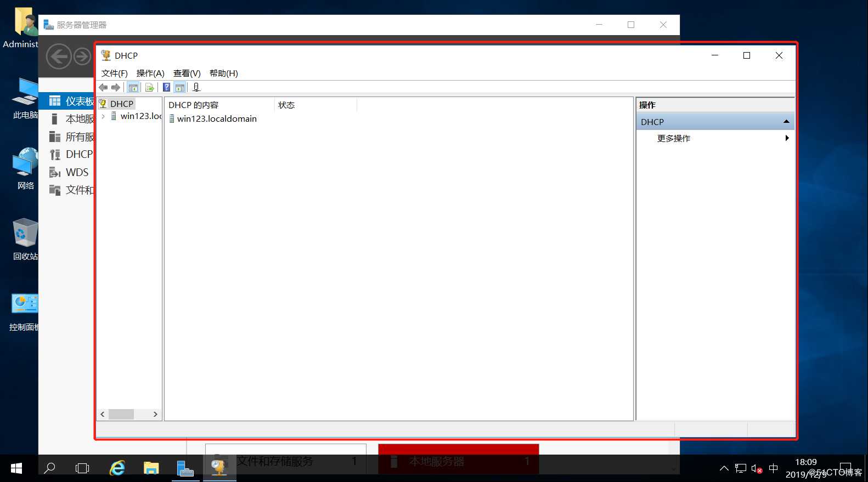Click the Back arrow in DHCP toolbar
The width and height of the screenshot is (868, 482).
103,87
